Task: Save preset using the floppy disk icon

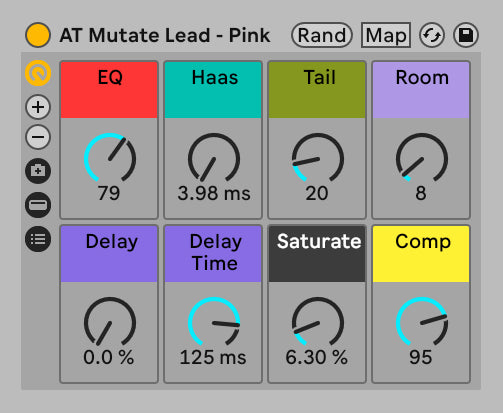Action: (x=466, y=35)
